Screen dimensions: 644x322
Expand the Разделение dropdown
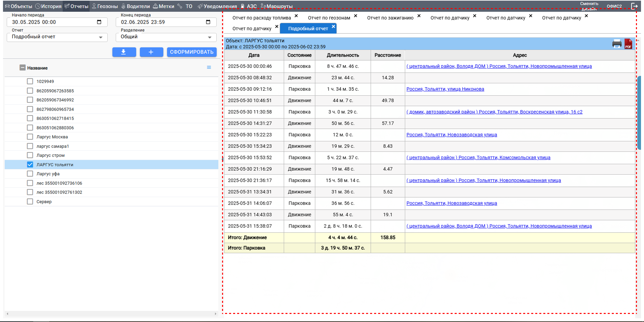tap(210, 37)
